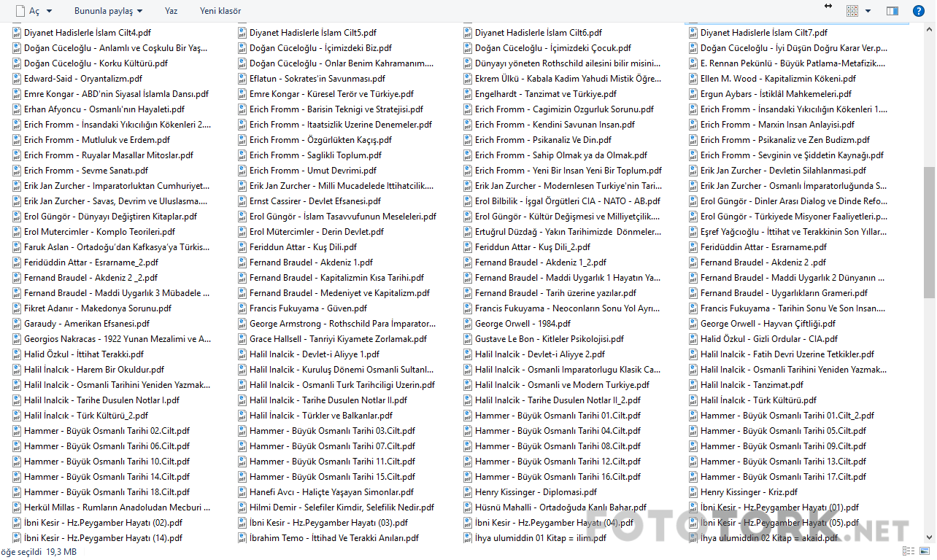The height and width of the screenshot is (560, 937).
Task: Click PDF icon of Eflatun - Sokrates'in Savunması.pdf
Action: (x=242, y=79)
